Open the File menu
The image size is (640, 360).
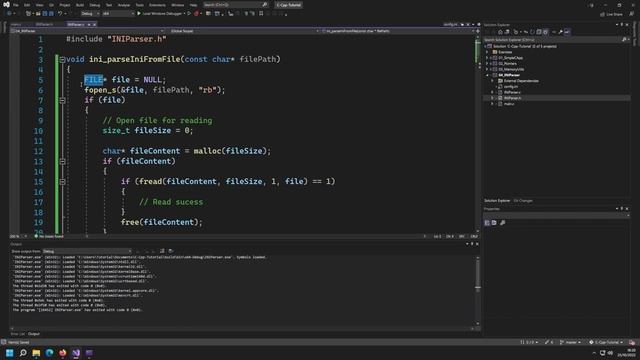[16, 5]
